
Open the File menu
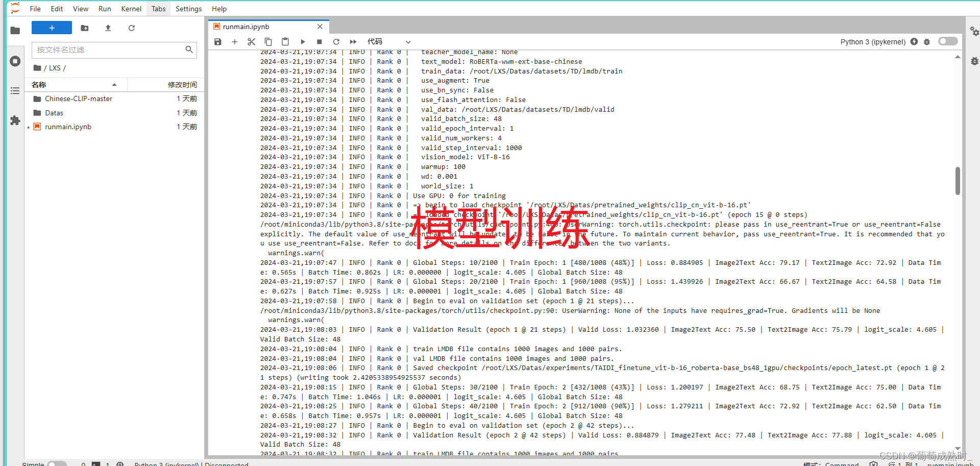tap(35, 9)
